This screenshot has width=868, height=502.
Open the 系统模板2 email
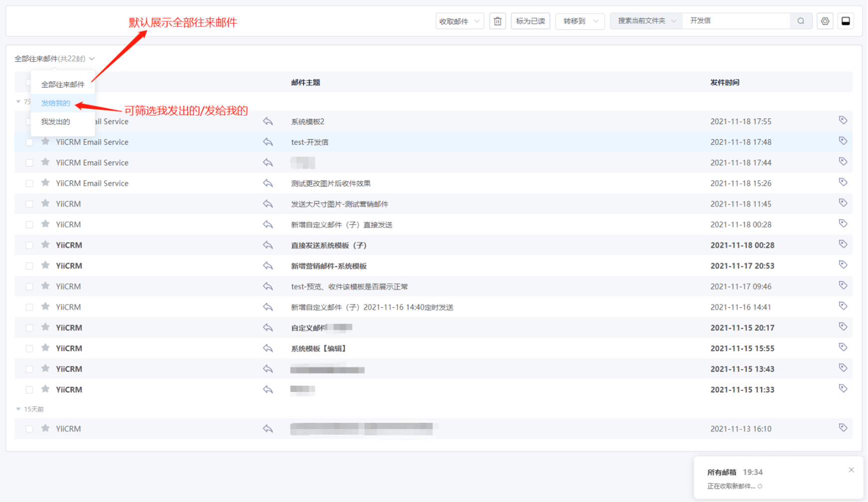tap(308, 121)
